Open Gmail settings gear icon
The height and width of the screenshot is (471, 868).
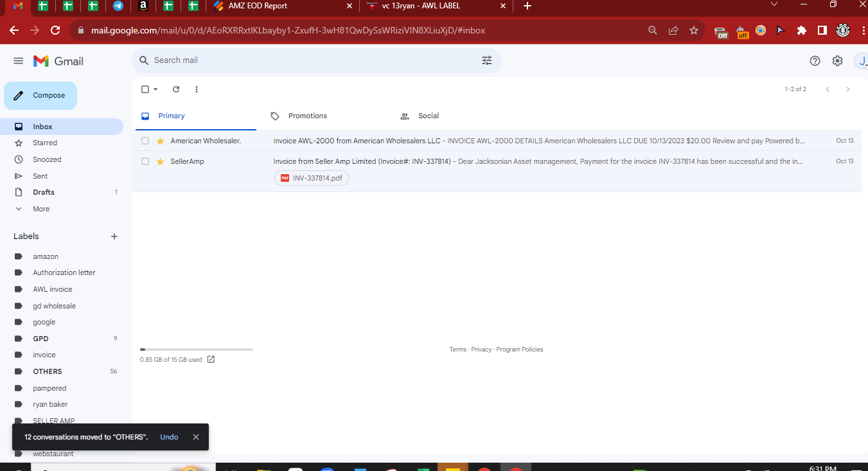point(837,61)
